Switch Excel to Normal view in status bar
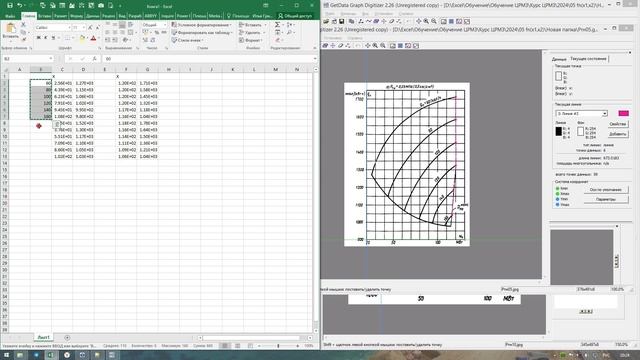 (224, 346)
